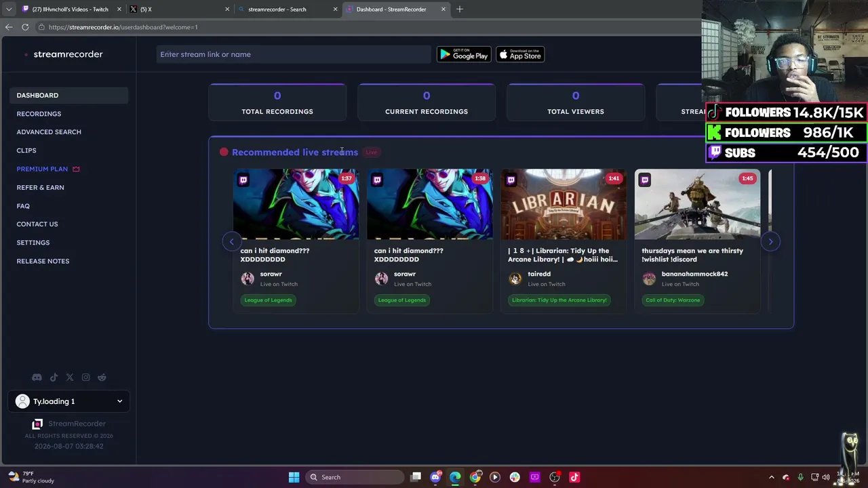This screenshot has height=488, width=868.
Task: Close the Twitch Videos browser tab
Action: pos(119,9)
